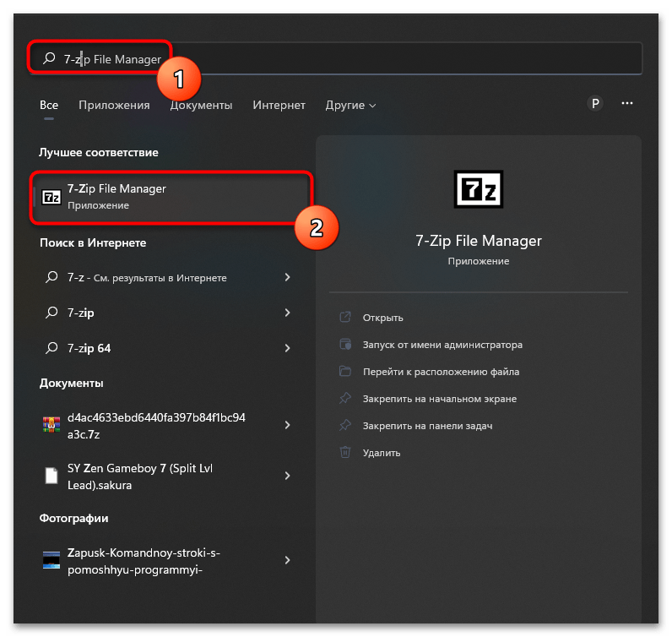672x637 pixels.
Task: Switch to the Приложения tab
Action: [114, 105]
